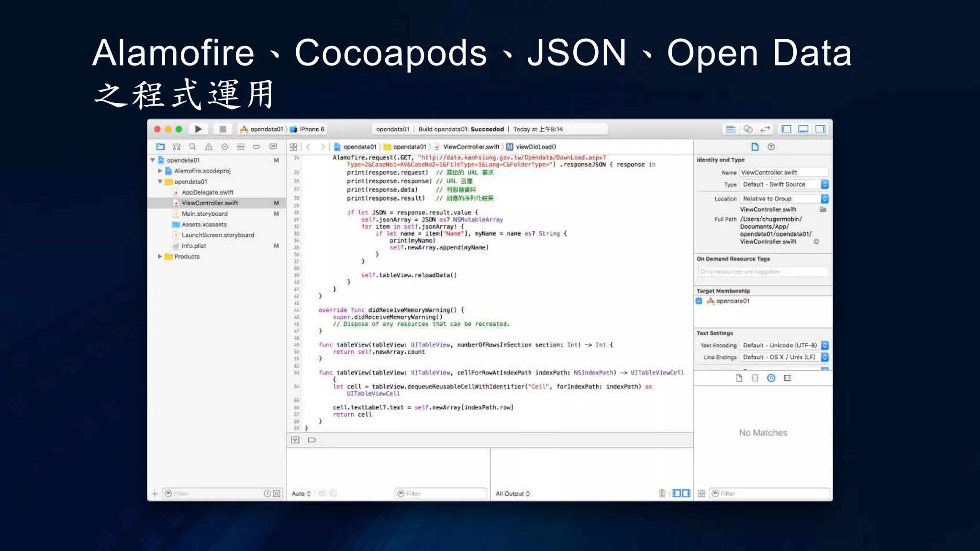Show the Quick Help inspector tab

[x=771, y=147]
